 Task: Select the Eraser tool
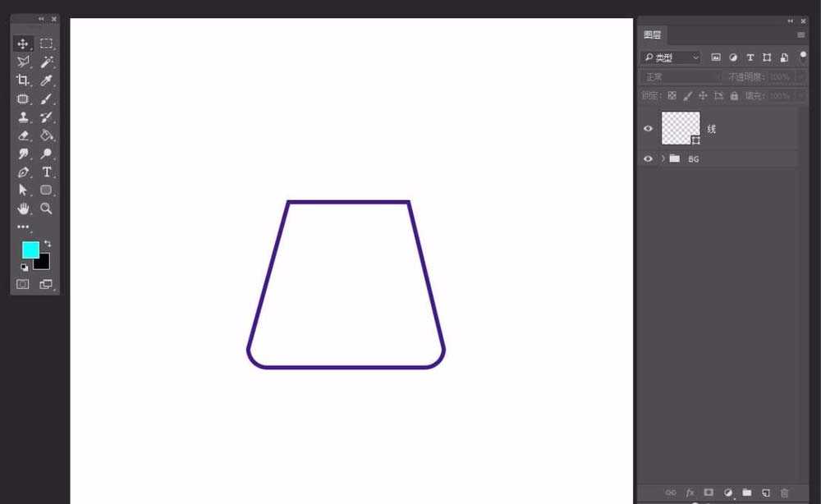(23, 135)
